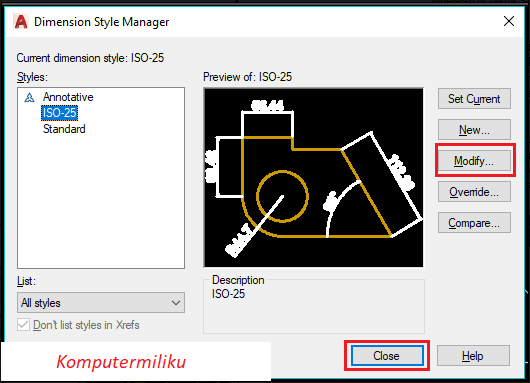The image size is (530, 383).
Task: Select the Annotative dimension style
Action: (x=68, y=97)
